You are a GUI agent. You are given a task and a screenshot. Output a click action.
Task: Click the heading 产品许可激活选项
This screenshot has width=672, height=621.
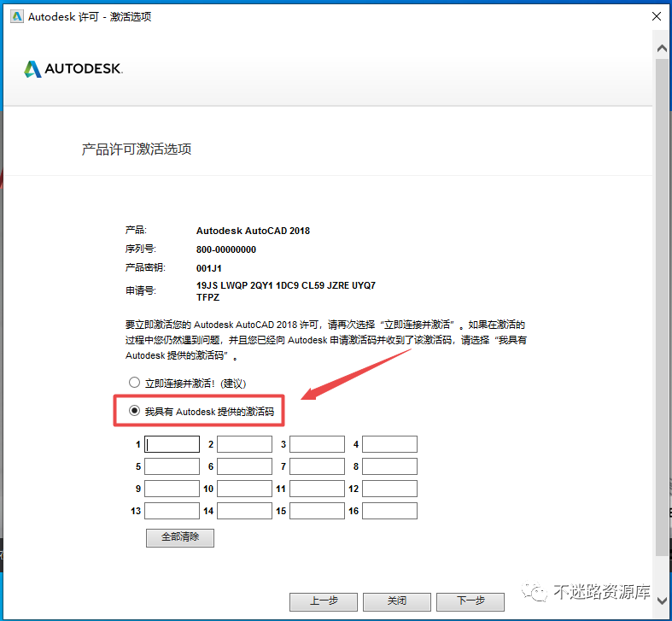click(137, 149)
